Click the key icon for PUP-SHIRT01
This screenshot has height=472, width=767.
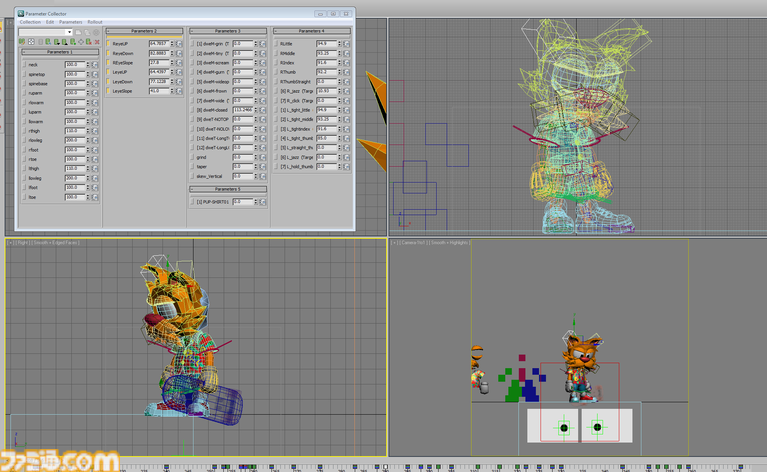263,202
